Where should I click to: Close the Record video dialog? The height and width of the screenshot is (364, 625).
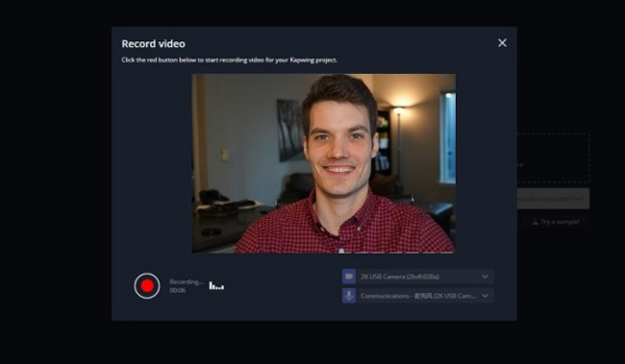point(502,42)
